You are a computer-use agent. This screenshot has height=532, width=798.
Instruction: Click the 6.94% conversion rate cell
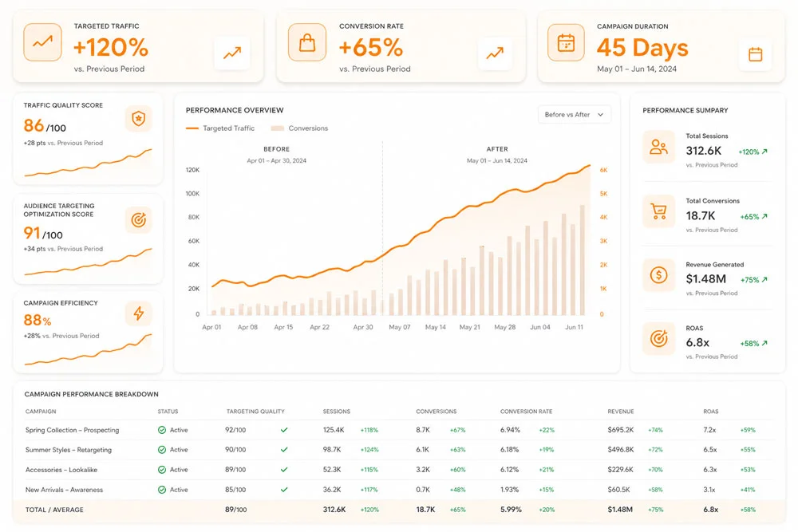pyautogui.click(x=510, y=430)
